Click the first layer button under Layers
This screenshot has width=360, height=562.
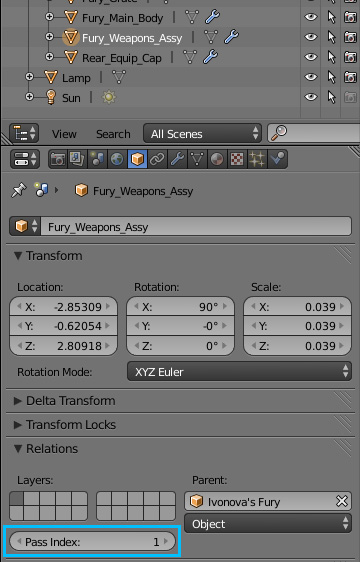click(x=16, y=499)
